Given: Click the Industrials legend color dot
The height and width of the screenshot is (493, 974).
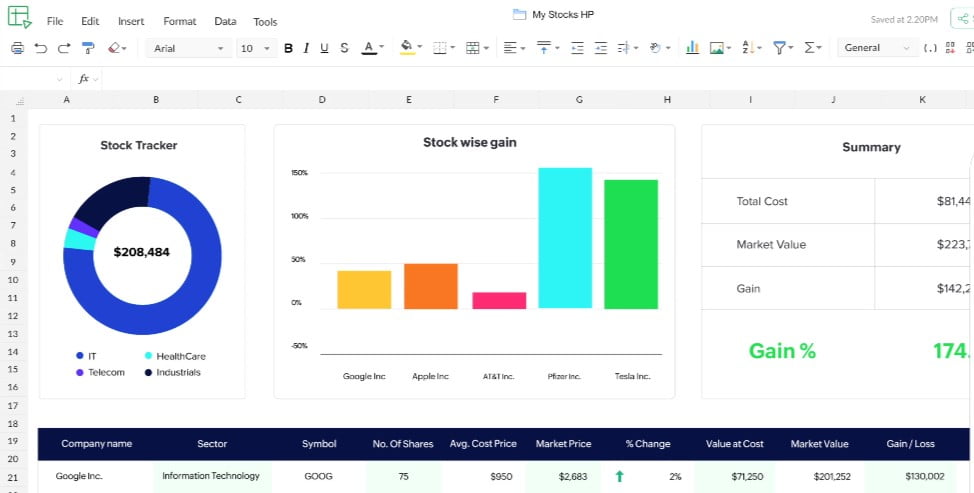Looking at the screenshot, I should [x=148, y=373].
